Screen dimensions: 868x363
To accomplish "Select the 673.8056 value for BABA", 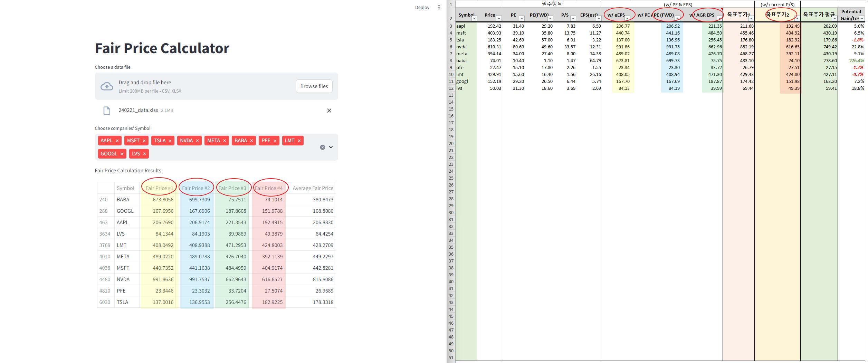I will pos(157,200).
